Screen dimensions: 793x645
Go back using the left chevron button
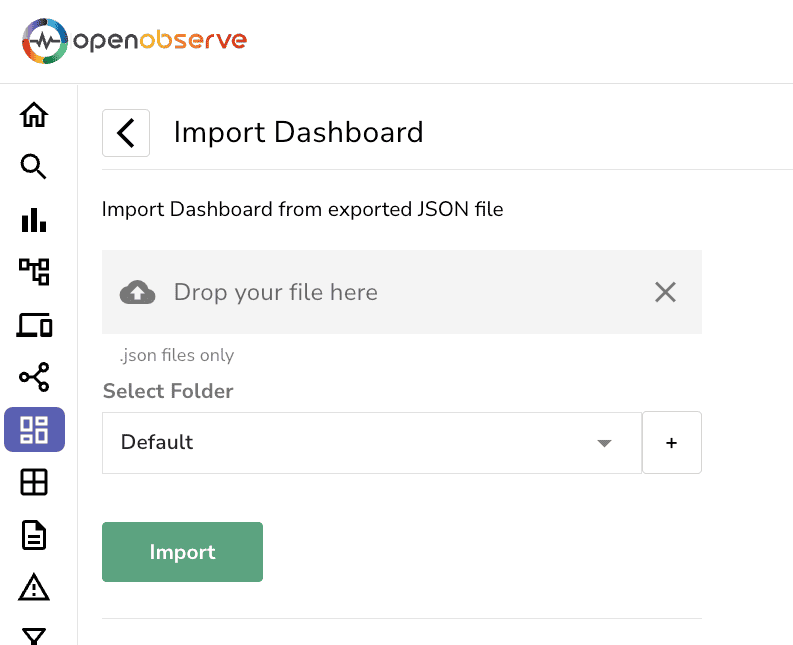click(x=126, y=133)
